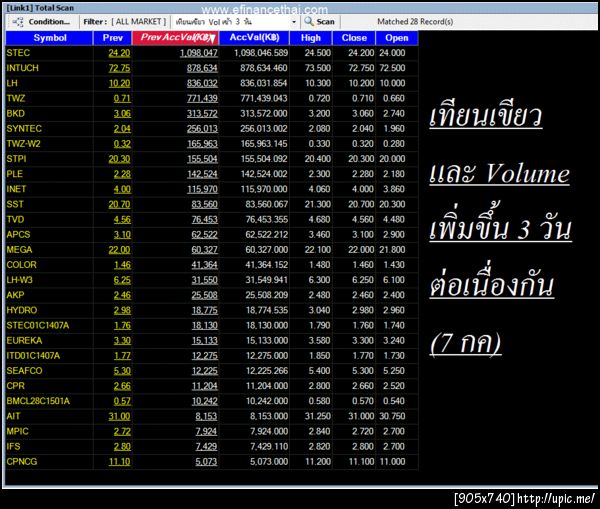Viewport: 600px width, 509px height.
Task: Toggle PrevAccVal(K฿) sort arrow
Action: pos(212,38)
